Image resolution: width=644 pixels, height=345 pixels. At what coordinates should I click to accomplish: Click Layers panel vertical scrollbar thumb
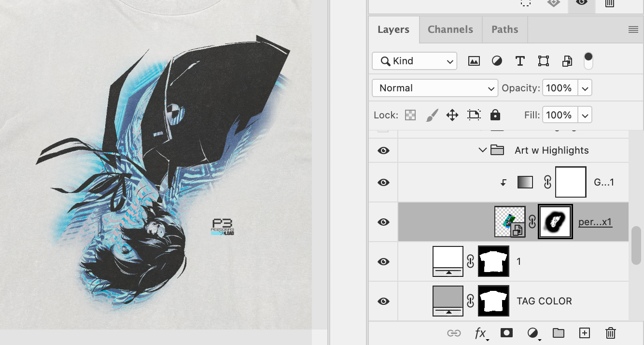pyautogui.click(x=636, y=245)
